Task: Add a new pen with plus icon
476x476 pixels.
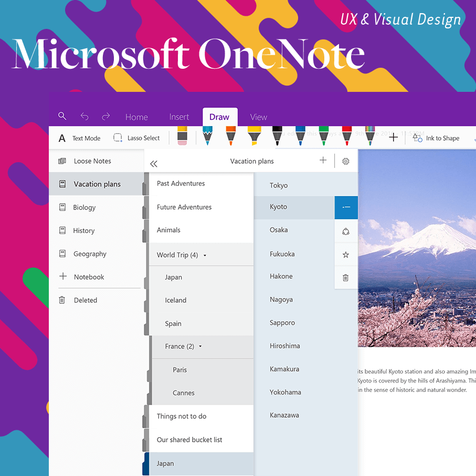Action: pyautogui.click(x=394, y=137)
